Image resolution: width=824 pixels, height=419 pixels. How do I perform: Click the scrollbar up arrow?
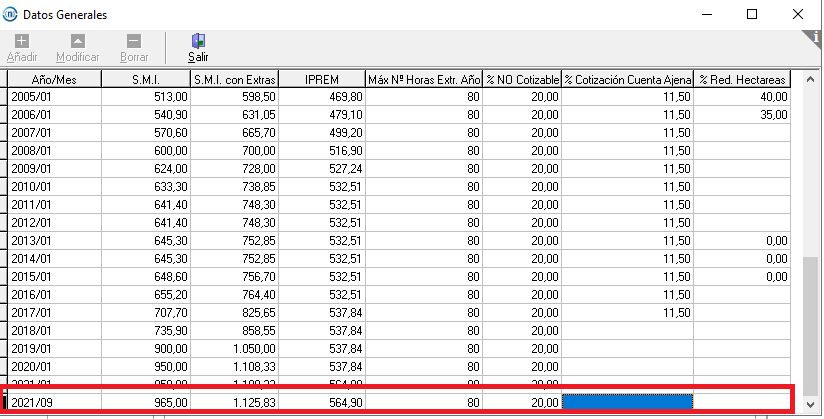click(811, 79)
